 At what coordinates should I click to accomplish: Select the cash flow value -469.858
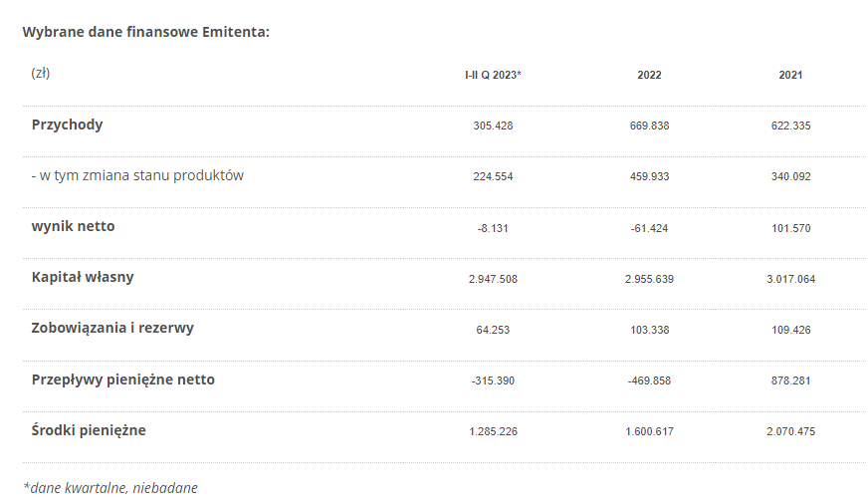(649, 380)
